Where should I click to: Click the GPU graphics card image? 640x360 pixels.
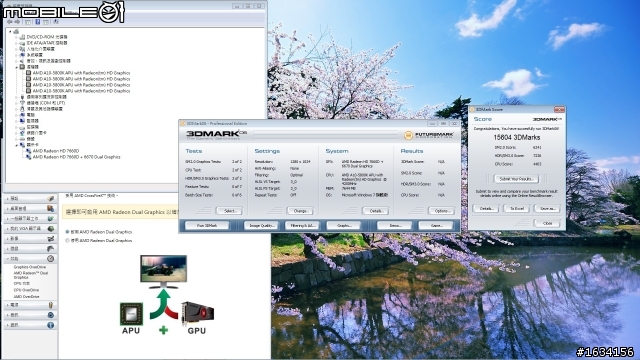point(198,313)
